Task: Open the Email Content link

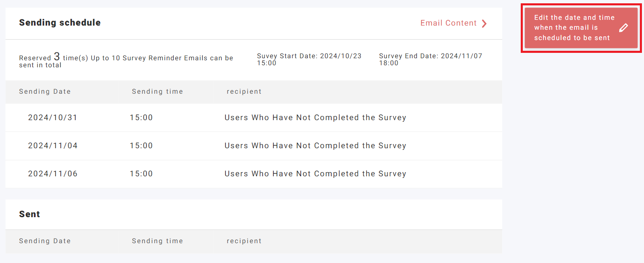Action: point(448,23)
